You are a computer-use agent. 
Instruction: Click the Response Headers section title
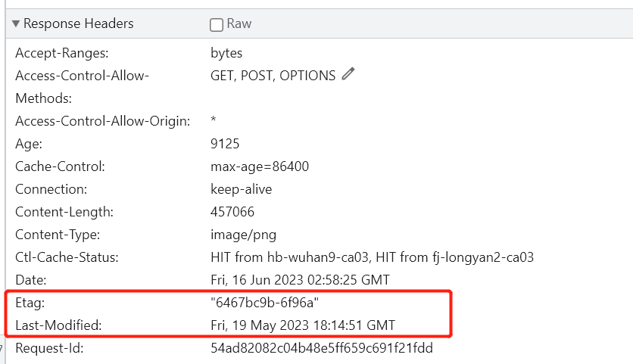(x=78, y=23)
